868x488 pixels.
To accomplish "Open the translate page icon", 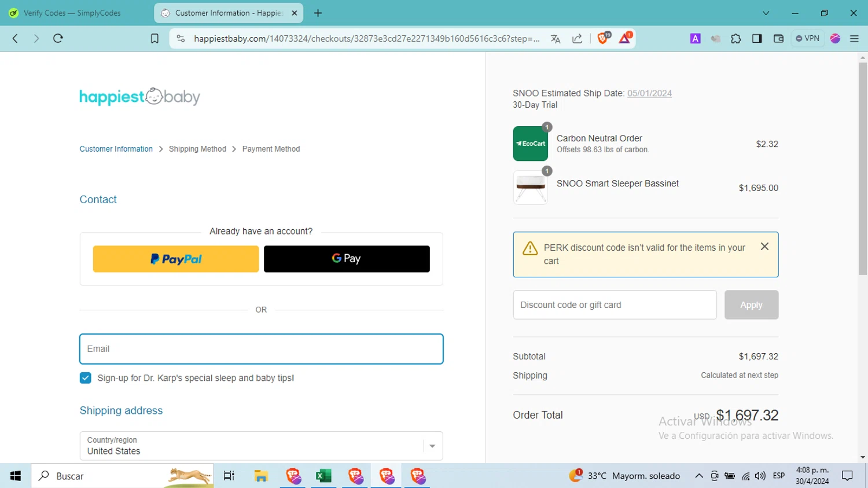I will (x=556, y=39).
